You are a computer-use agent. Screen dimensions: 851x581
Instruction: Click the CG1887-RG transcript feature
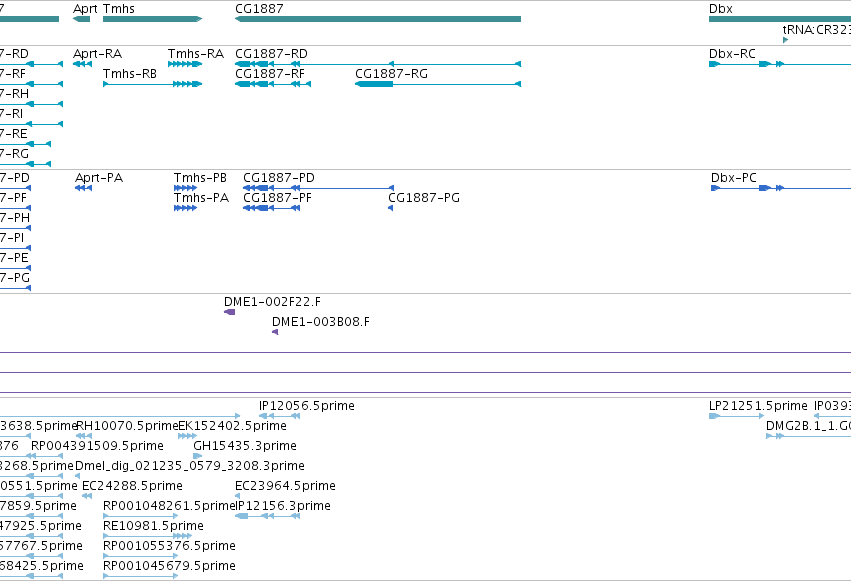click(x=438, y=84)
